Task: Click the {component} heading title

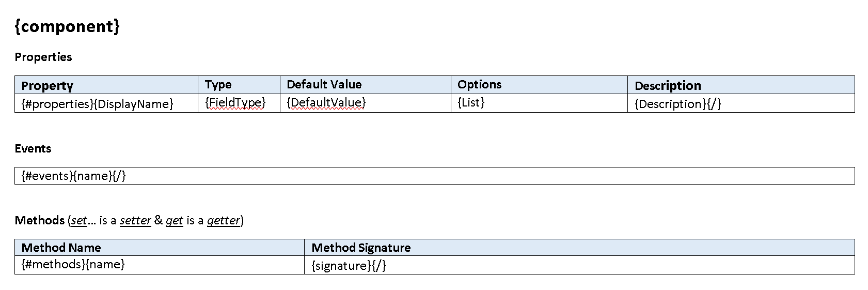Action: 67,26
